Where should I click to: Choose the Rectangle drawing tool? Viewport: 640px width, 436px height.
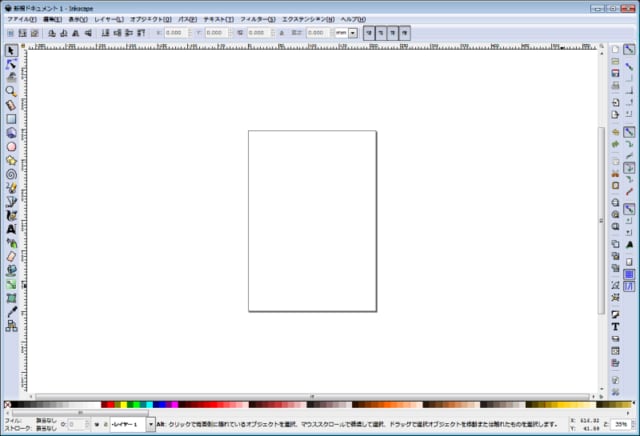click(x=11, y=118)
